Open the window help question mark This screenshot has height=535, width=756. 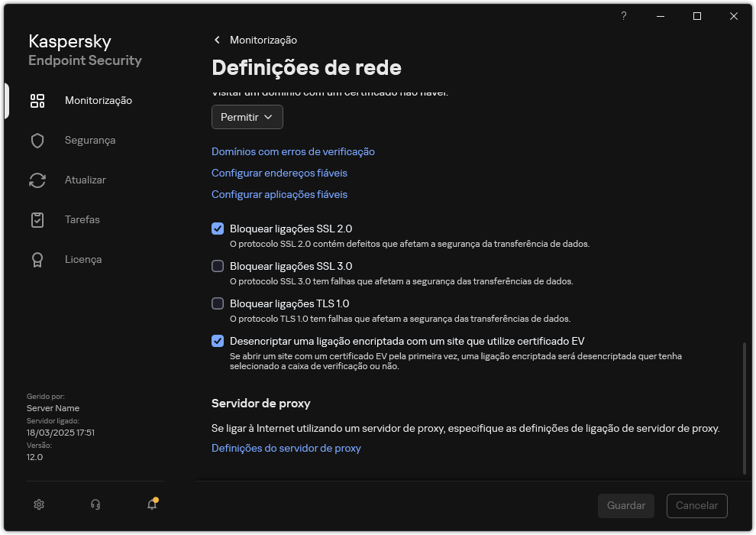(x=623, y=16)
